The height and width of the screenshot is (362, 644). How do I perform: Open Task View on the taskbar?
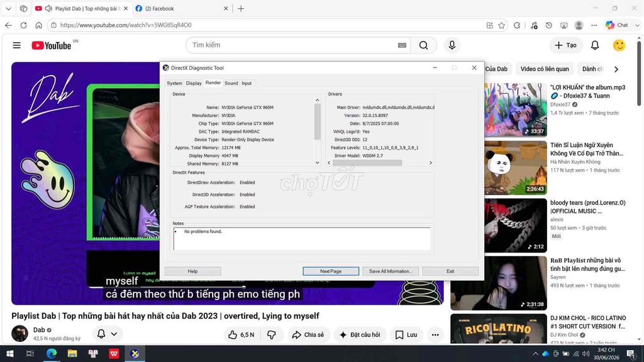pos(30,353)
